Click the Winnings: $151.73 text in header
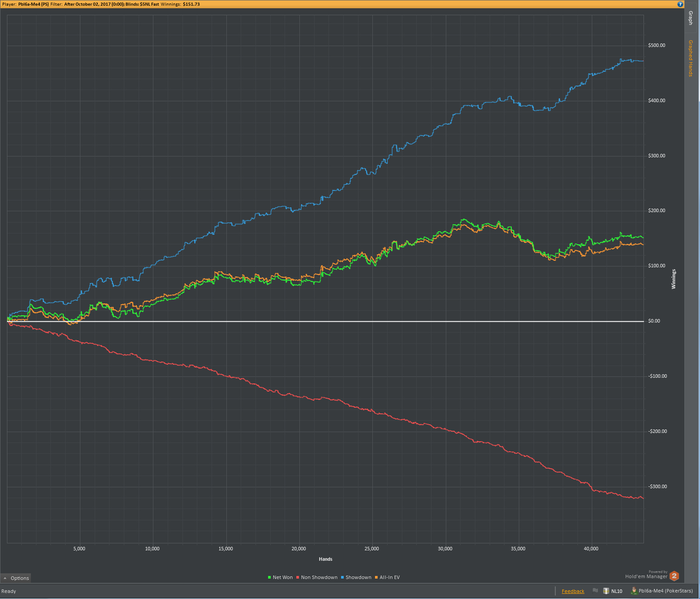The width and height of the screenshot is (700, 599). [x=180, y=4]
